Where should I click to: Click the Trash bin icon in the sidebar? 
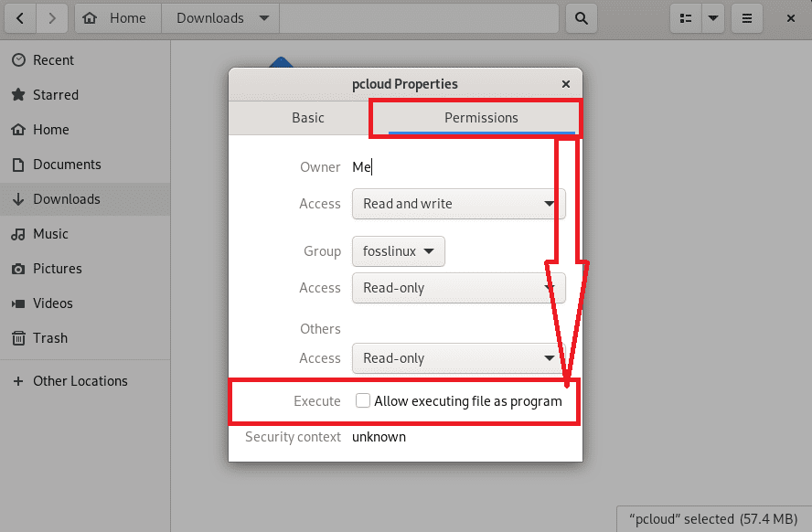(x=18, y=338)
